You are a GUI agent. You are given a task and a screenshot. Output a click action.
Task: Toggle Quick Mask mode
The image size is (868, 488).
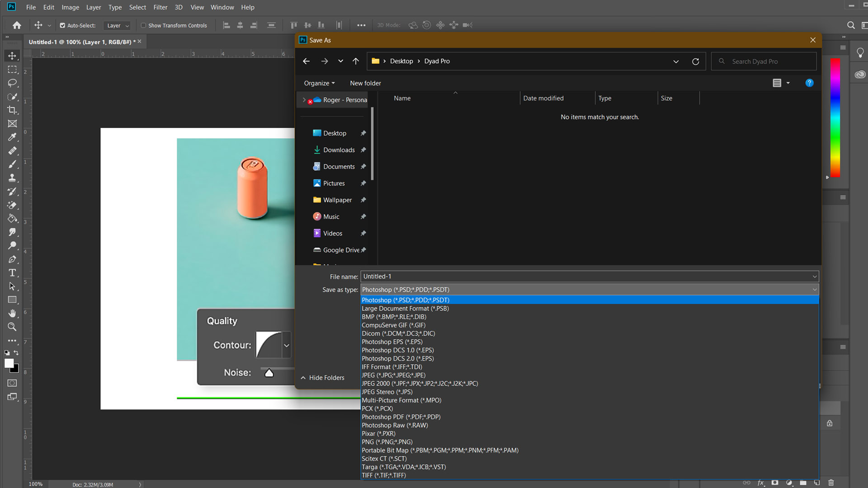(12, 383)
